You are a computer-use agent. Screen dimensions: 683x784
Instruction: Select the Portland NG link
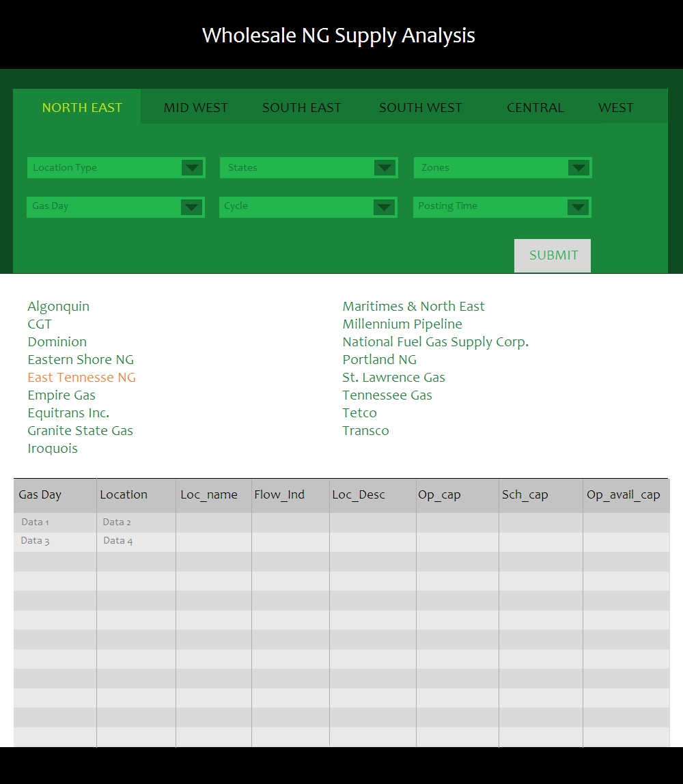(380, 359)
